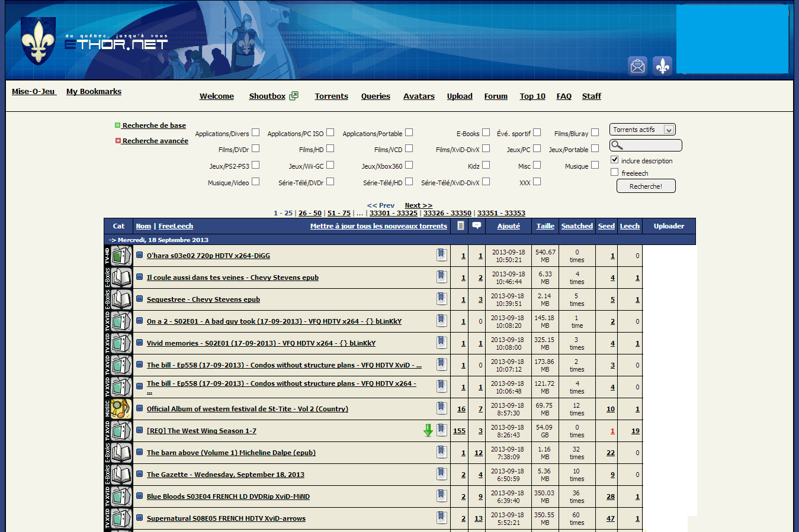Bookmark Official Album of western festival

coord(441,408)
